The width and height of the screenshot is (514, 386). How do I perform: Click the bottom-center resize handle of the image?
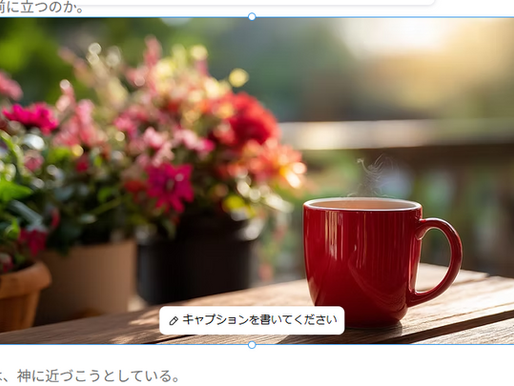pyautogui.click(x=252, y=345)
